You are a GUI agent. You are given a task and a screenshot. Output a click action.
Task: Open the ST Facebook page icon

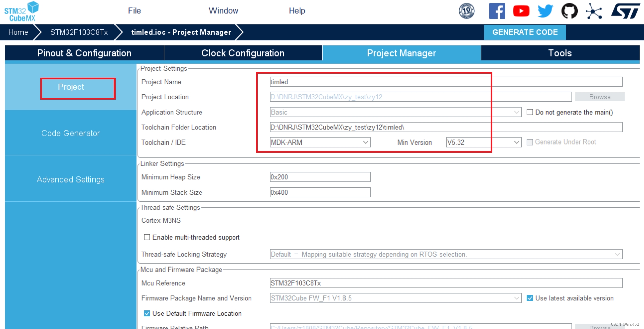pos(497,11)
